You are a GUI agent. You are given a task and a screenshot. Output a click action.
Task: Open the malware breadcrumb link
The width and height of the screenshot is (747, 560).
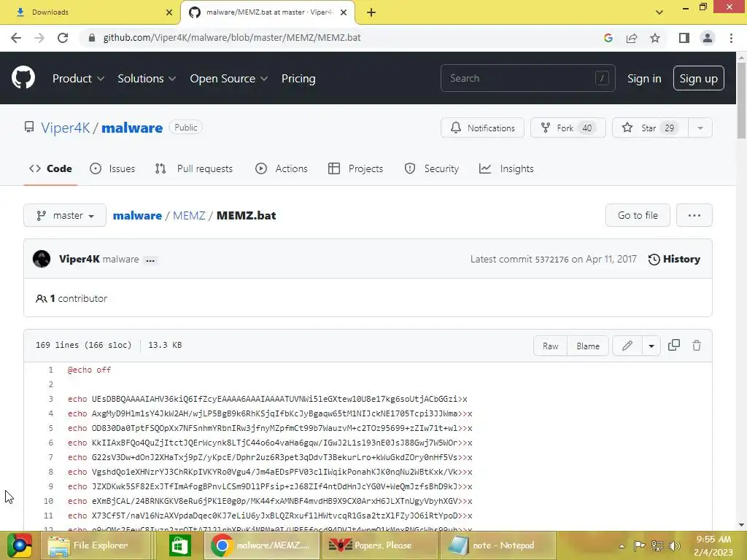click(137, 215)
